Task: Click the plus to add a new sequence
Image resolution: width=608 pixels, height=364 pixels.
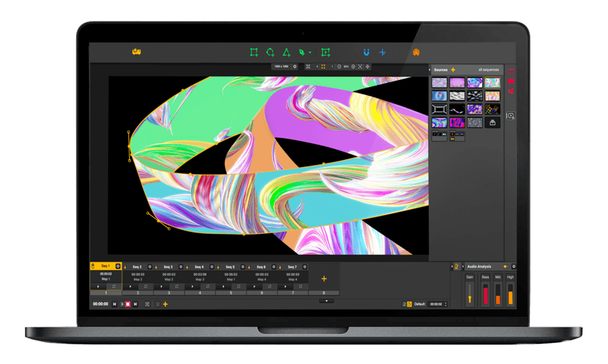Action: pos(325,278)
